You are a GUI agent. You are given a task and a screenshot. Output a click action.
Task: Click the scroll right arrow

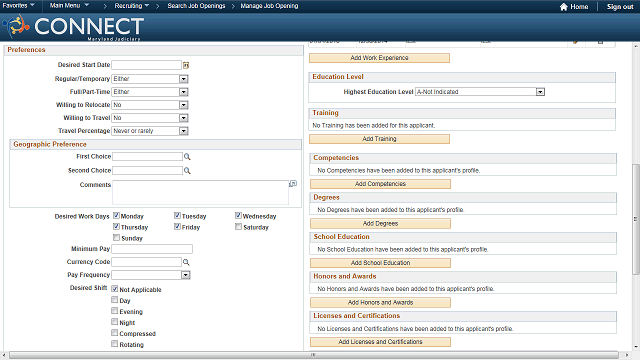click(627, 355)
